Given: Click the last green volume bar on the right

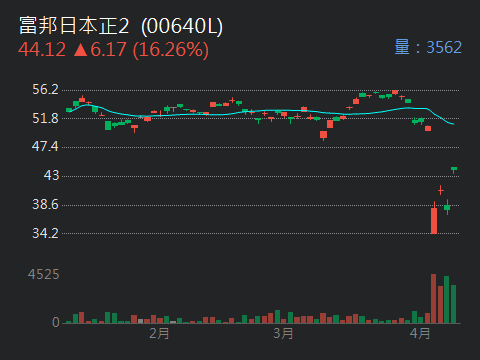Looking at the screenshot, I should click(453, 304).
